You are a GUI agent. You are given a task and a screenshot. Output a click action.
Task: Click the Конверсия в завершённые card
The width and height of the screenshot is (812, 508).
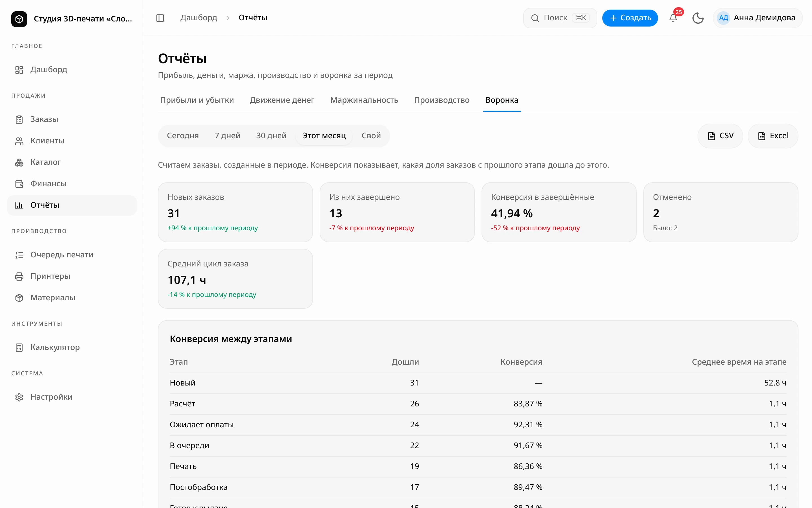[x=559, y=212]
